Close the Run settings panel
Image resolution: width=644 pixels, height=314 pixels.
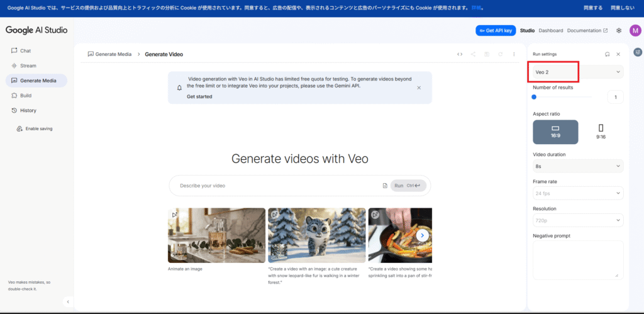[x=618, y=54]
